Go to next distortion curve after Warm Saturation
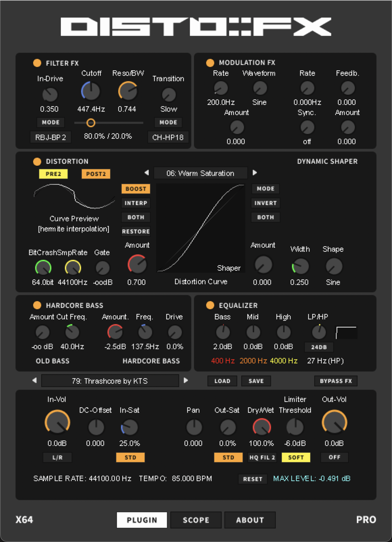This screenshot has width=392, height=542. pyautogui.click(x=255, y=173)
